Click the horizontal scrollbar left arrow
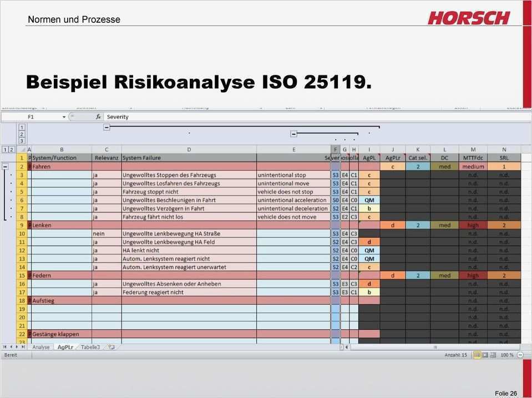This screenshot has width=532, height=398. click(x=346, y=347)
